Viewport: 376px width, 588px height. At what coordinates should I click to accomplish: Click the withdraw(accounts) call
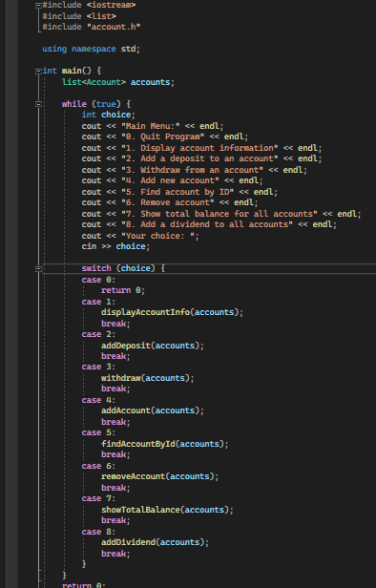click(x=148, y=378)
